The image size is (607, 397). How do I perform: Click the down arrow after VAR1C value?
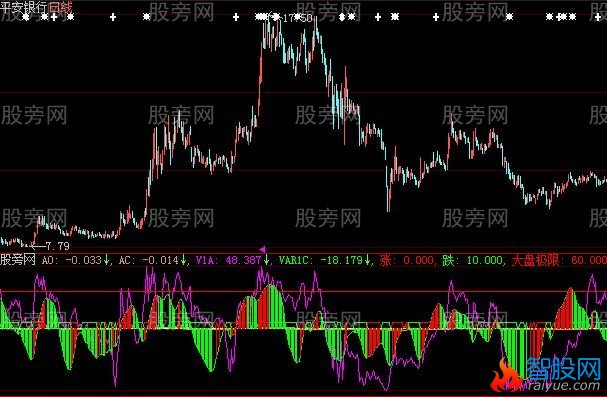[367, 260]
